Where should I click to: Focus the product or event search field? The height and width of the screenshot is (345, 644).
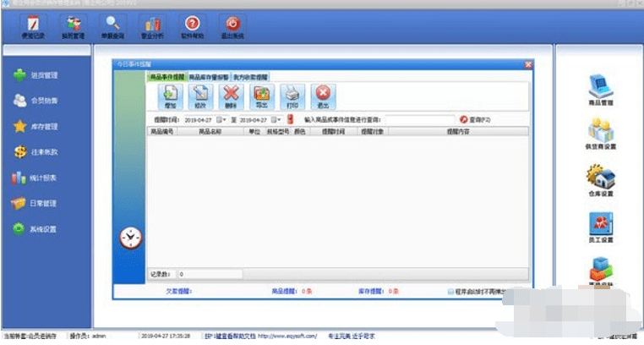[420, 119]
